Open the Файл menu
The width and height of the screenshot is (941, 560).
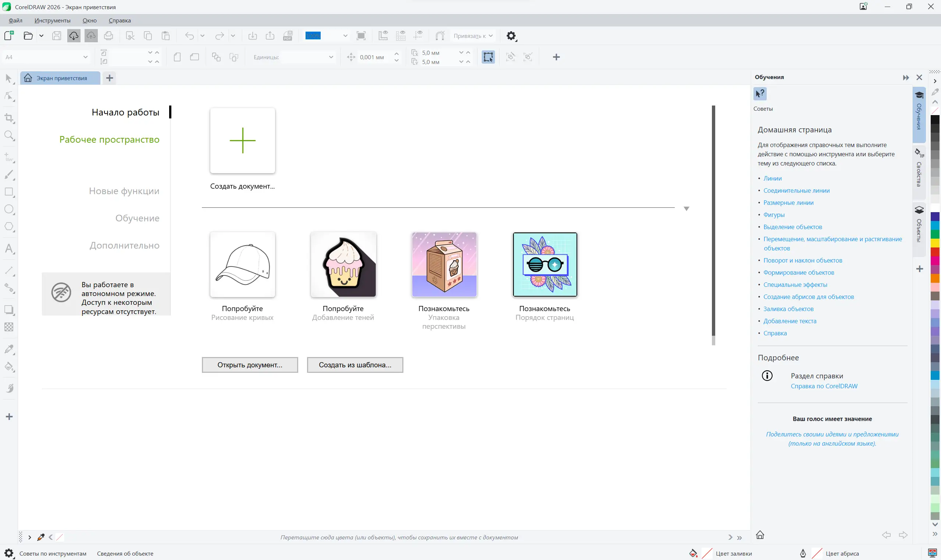pos(15,20)
